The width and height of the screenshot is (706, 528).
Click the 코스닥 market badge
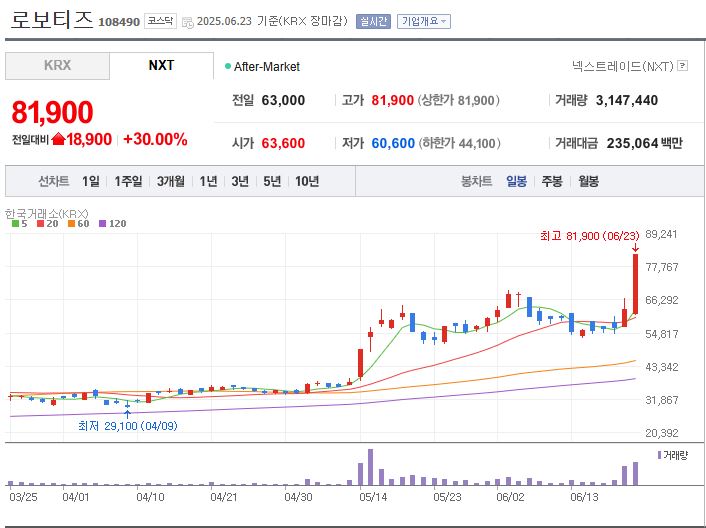(160, 21)
